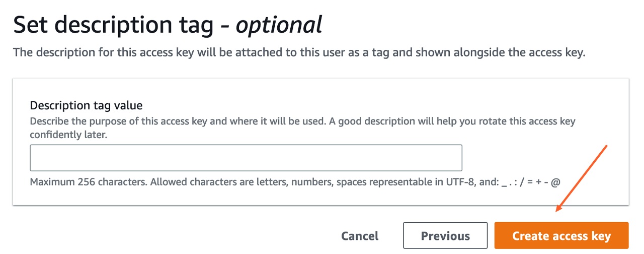This screenshot has height=254, width=644.
Task: Select the "Set description tag" heading text
Action: coord(116,25)
